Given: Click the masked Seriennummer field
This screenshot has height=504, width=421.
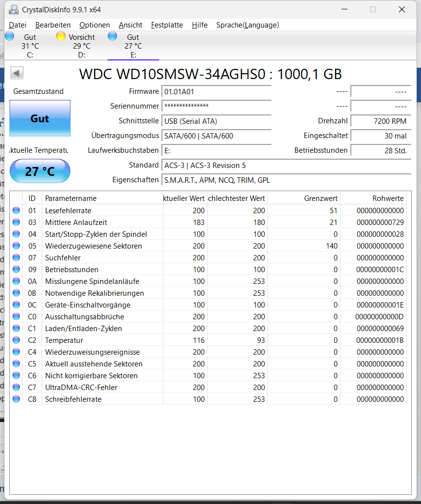Looking at the screenshot, I should [x=216, y=106].
